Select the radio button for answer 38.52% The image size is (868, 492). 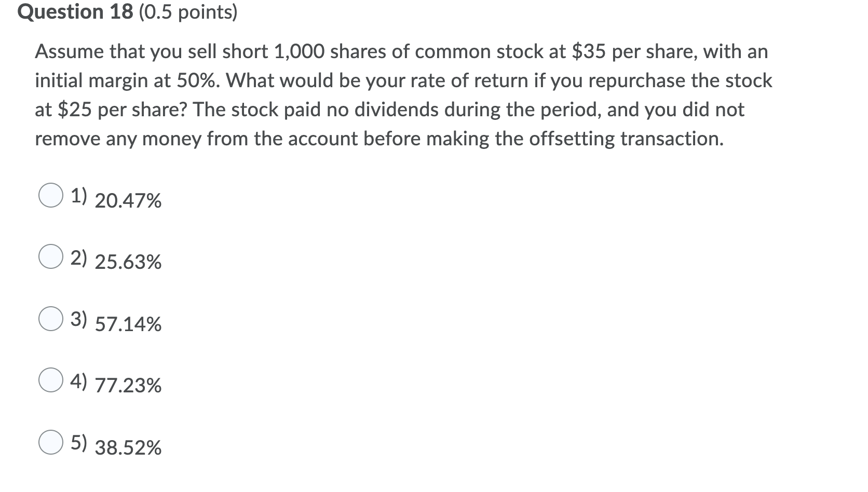click(50, 442)
